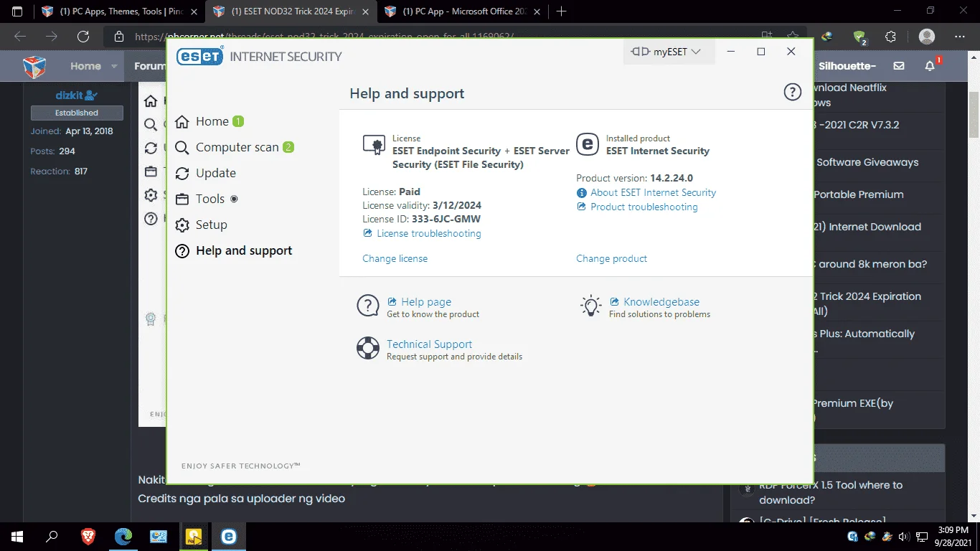Click the license certificate icon
Image resolution: width=980 pixels, height=551 pixels.
tap(374, 144)
